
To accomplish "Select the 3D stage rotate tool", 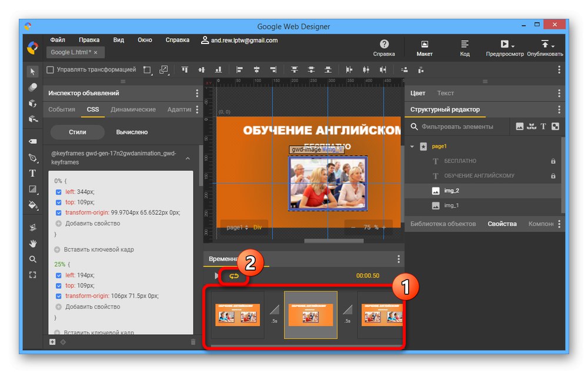I will [x=32, y=227].
